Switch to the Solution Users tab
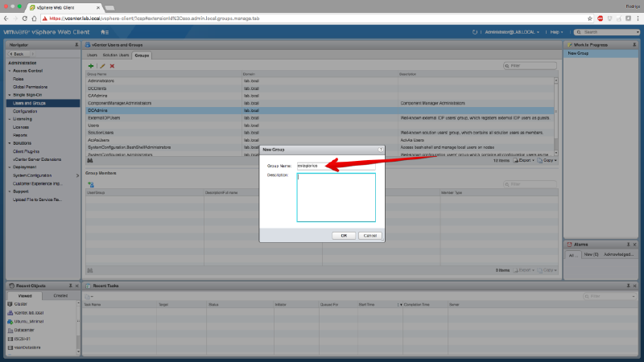644x362 pixels. click(x=116, y=55)
